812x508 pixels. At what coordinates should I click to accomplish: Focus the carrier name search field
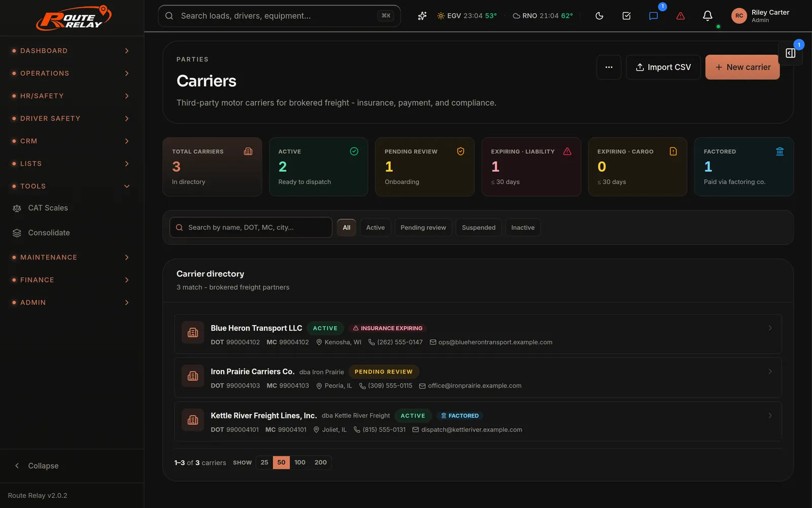pos(251,228)
